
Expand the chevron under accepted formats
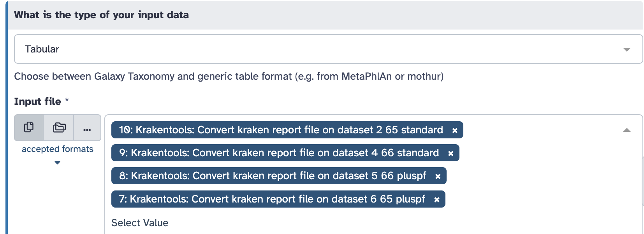pyautogui.click(x=58, y=163)
